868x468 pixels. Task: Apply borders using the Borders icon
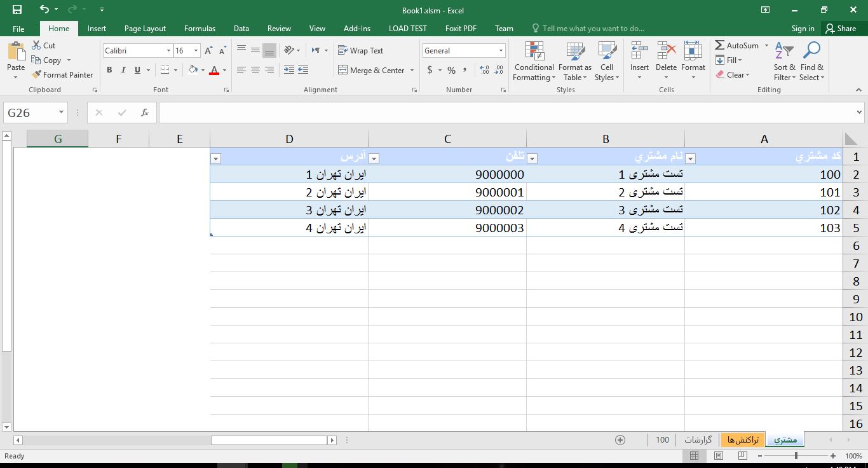(x=165, y=70)
